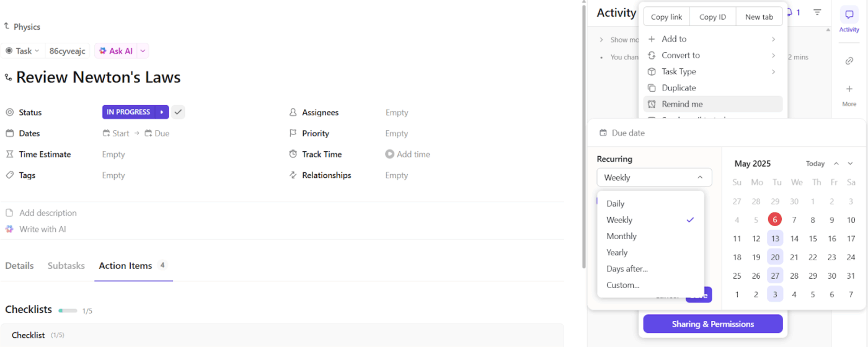This screenshot has height=347, width=868.
Task: Choose Duplicate from the context menu
Action: pyautogui.click(x=678, y=88)
